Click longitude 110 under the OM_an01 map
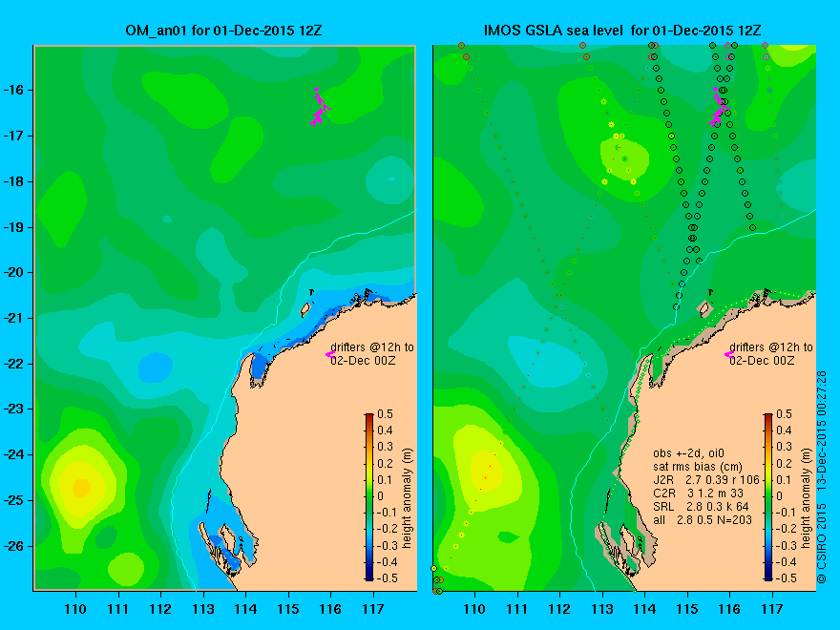Viewport: 840px width, 630px height. click(x=75, y=609)
